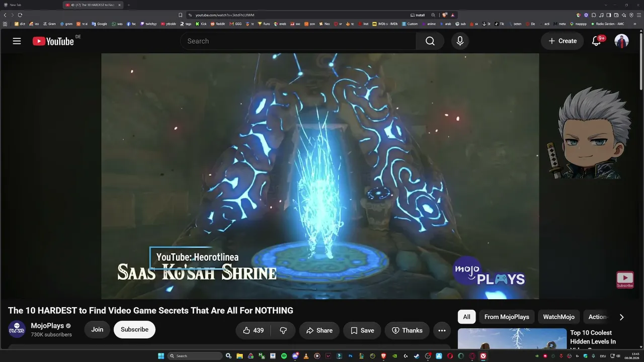Open Brave Rewards triangle icon
The image size is (644, 362).
click(453, 15)
